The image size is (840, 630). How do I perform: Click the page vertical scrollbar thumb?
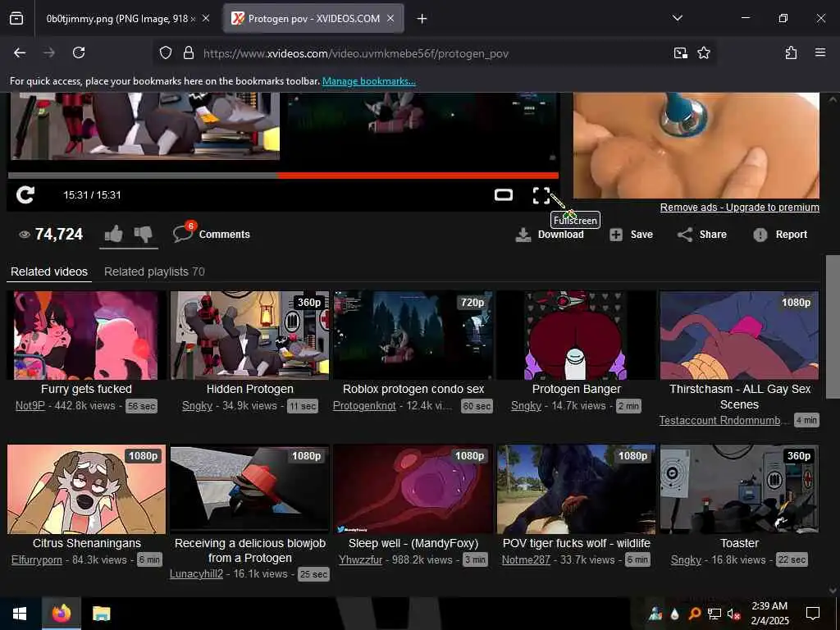pos(833,326)
